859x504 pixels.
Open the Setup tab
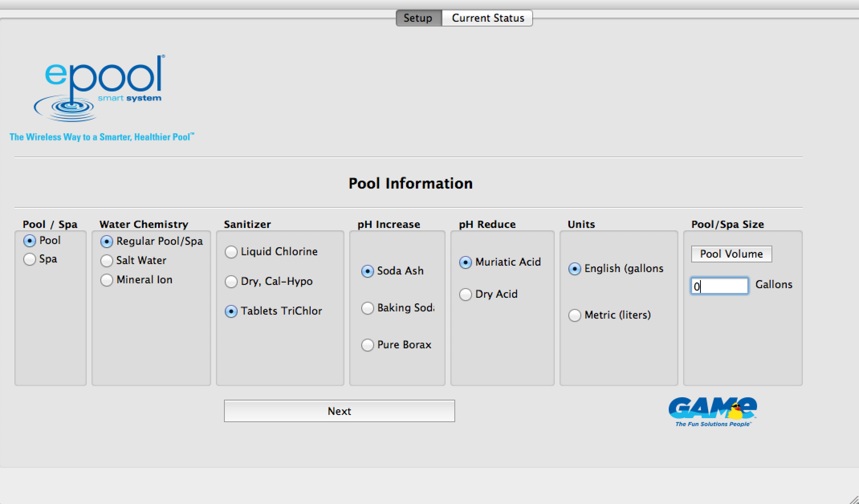coord(418,18)
